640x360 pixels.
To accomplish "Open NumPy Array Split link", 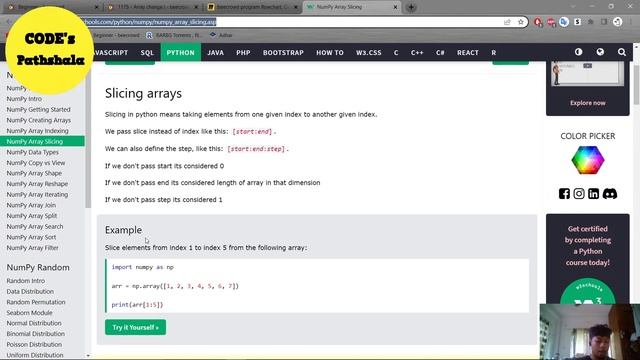I will click(32, 216).
